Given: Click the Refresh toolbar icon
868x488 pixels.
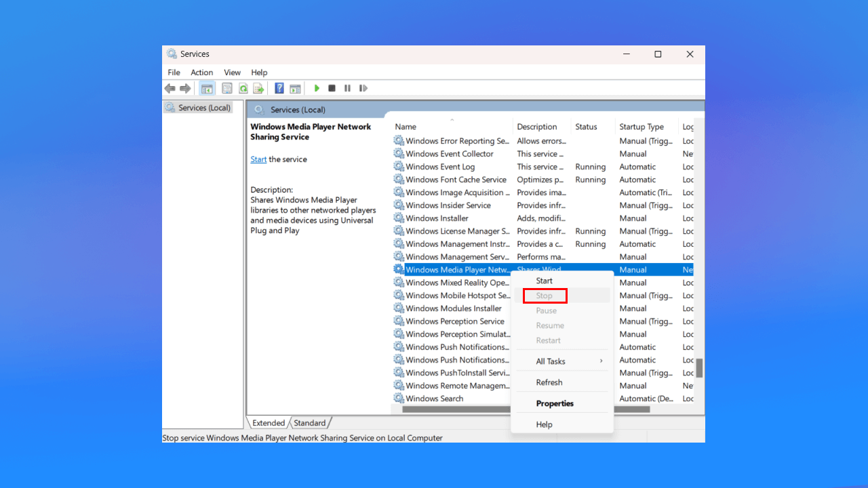Looking at the screenshot, I should 243,88.
